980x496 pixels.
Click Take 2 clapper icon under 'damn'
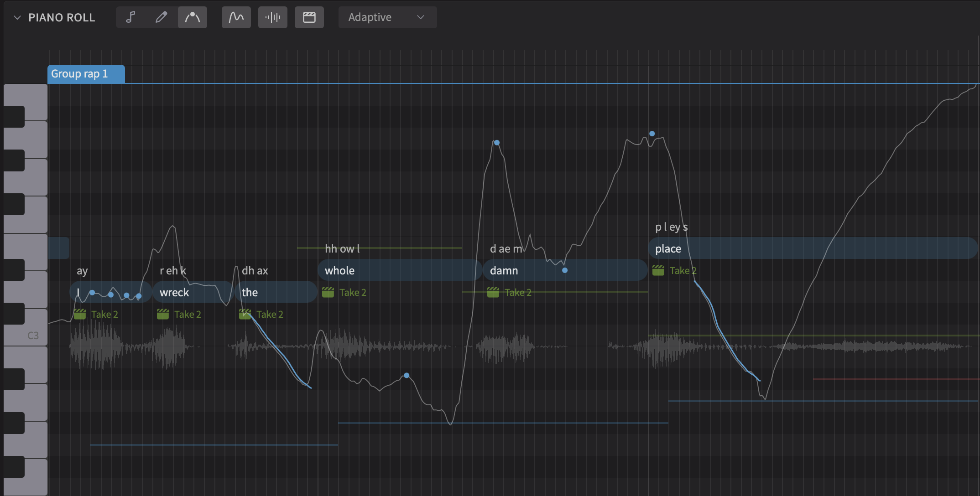[493, 292]
